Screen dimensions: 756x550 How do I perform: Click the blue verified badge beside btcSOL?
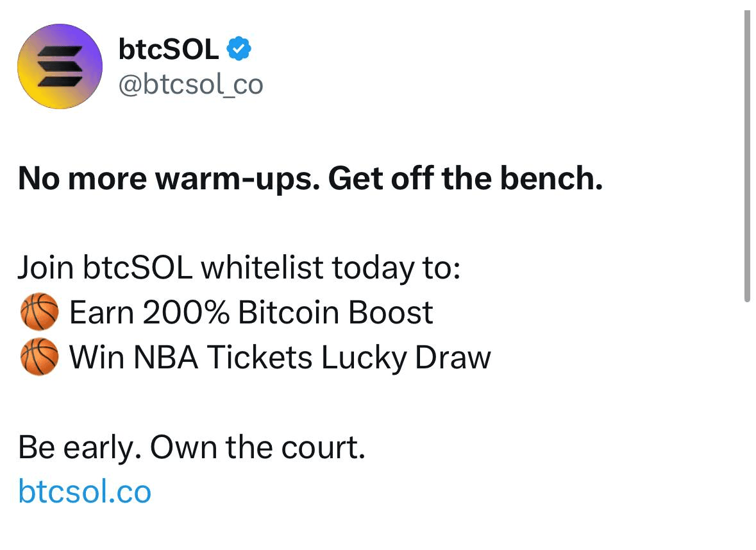click(x=239, y=49)
